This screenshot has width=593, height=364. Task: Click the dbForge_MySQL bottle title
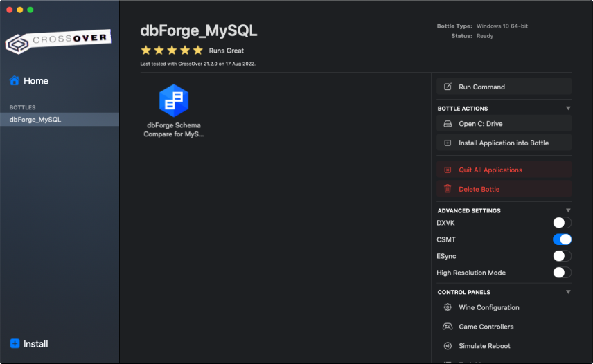(x=199, y=31)
